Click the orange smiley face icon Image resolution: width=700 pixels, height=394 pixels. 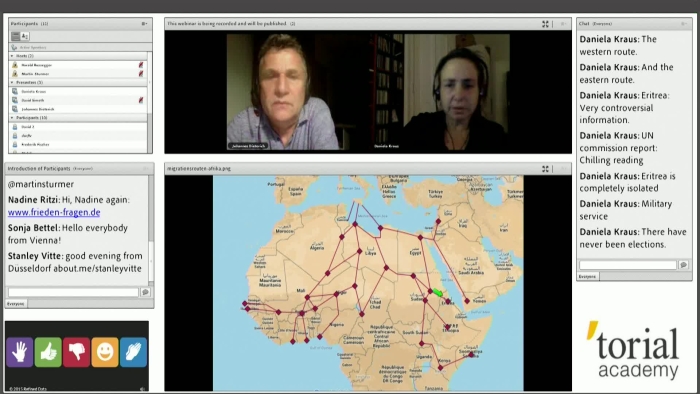[105, 352]
